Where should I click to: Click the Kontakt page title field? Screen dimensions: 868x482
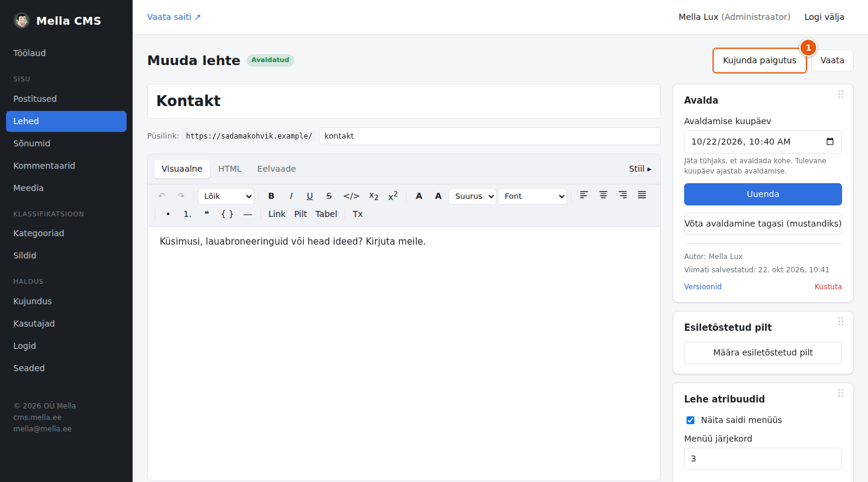tap(404, 101)
